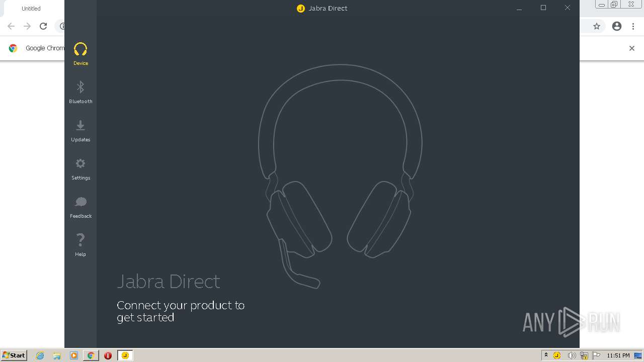
Task: Minimize the background Chrome window
Action: [602, 5]
